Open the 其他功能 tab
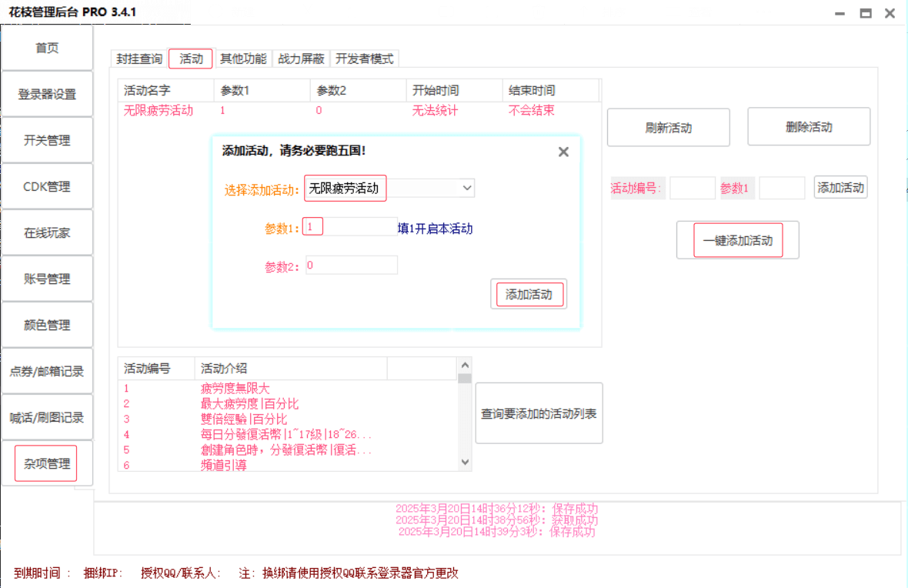The height and width of the screenshot is (588, 908). pos(243,58)
